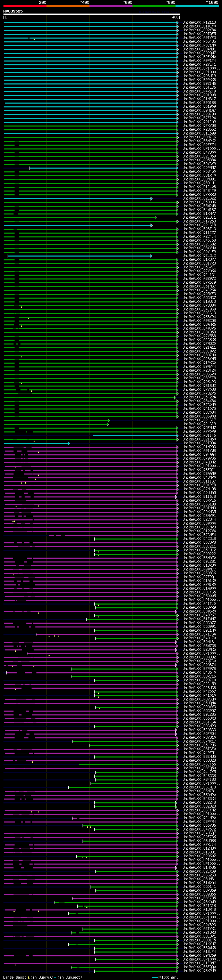Select hit label UniRef100_C6TES6
This screenshot has height=980, width=222.
point(199,88)
